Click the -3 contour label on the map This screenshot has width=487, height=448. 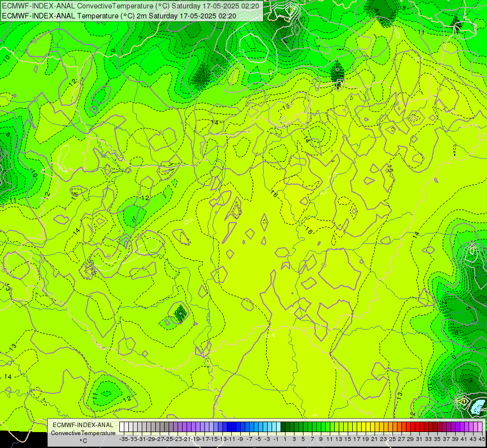coord(470,380)
